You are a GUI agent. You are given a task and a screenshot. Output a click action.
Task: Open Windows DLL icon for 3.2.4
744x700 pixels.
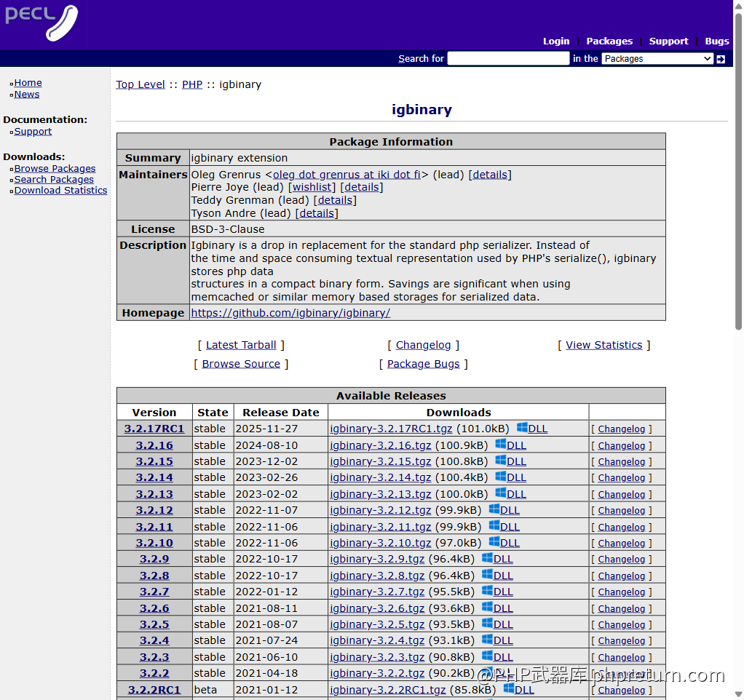[x=487, y=640]
